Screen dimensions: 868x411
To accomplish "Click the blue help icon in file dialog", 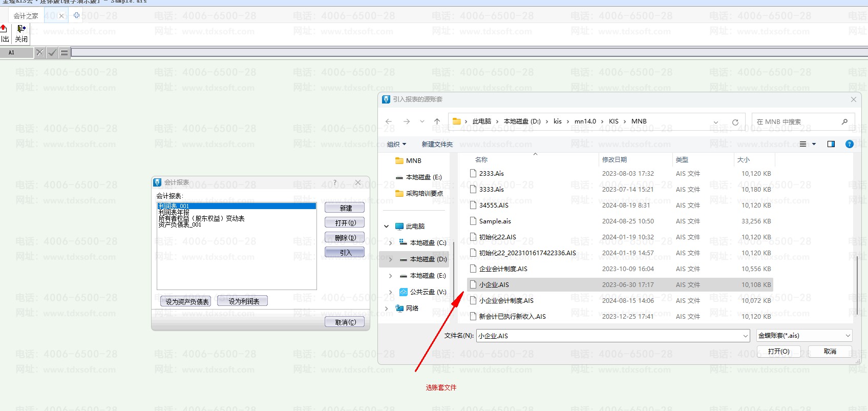I will 849,144.
